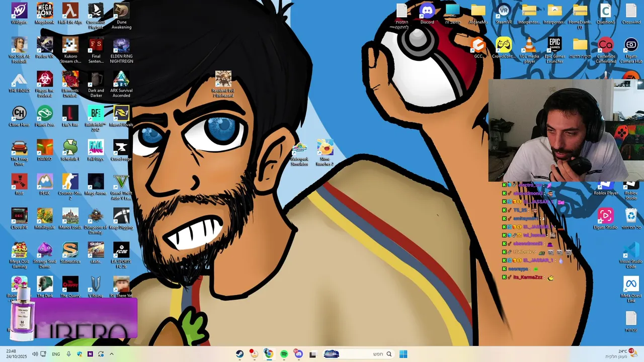Click the PEAK desktop shortcut
The width and height of the screenshot is (644, 362).
[x=45, y=185]
